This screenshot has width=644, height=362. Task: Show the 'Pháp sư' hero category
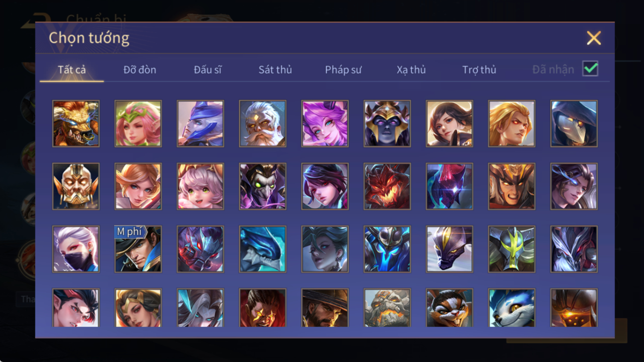point(343,70)
